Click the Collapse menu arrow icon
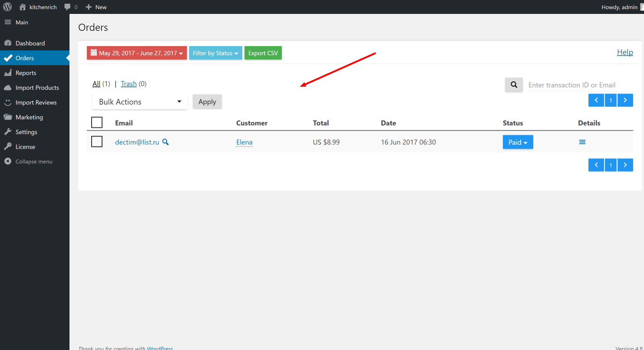Image resolution: width=644 pixels, height=350 pixels. (x=8, y=161)
